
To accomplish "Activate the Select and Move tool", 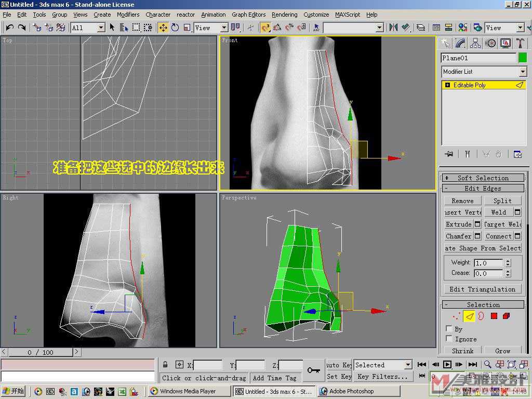I will click(163, 28).
